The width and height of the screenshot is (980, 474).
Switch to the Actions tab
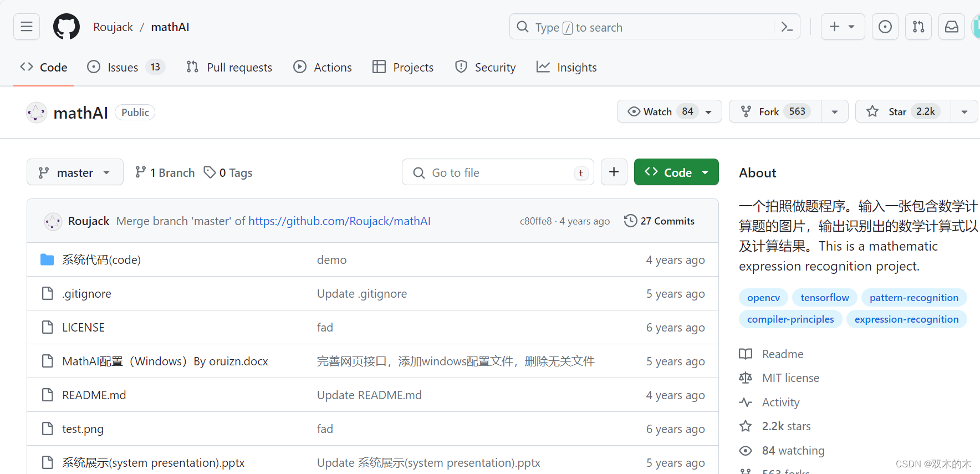[323, 67]
